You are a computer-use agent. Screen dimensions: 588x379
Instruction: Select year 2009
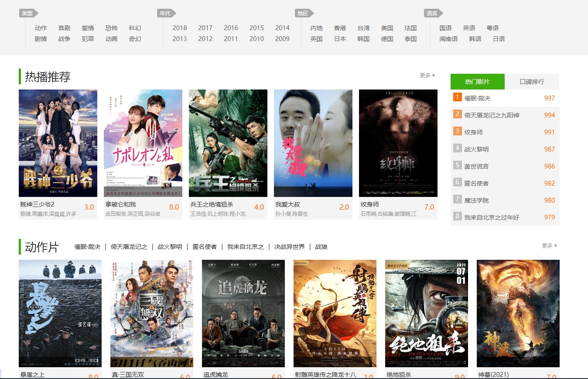tap(283, 39)
